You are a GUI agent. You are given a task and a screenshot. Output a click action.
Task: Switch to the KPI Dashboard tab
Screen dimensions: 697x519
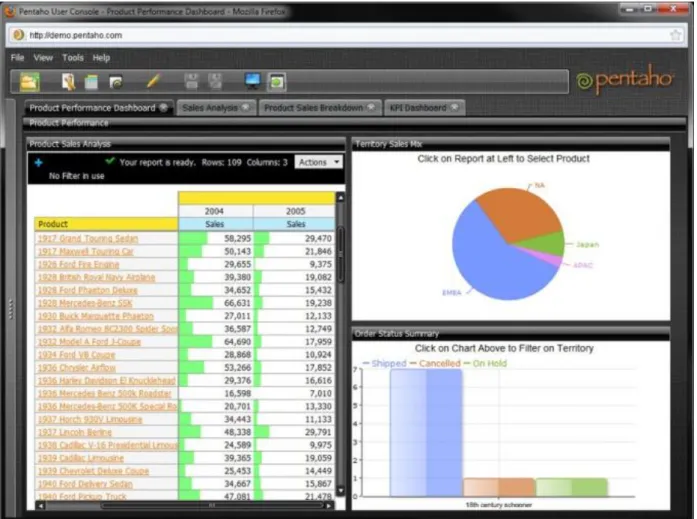click(418, 108)
